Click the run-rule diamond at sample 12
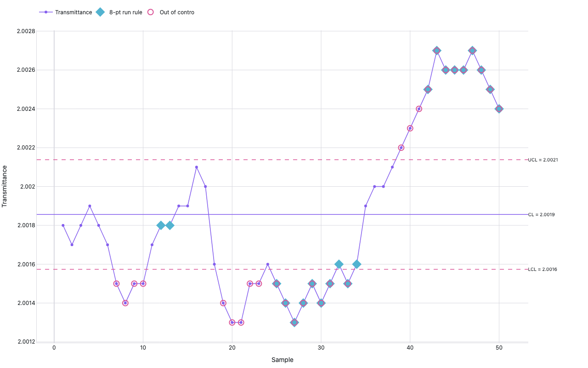588x368 pixels. (161, 225)
